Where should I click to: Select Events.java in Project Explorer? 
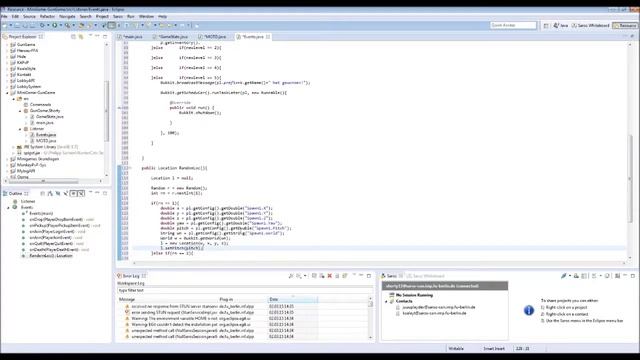(43, 135)
